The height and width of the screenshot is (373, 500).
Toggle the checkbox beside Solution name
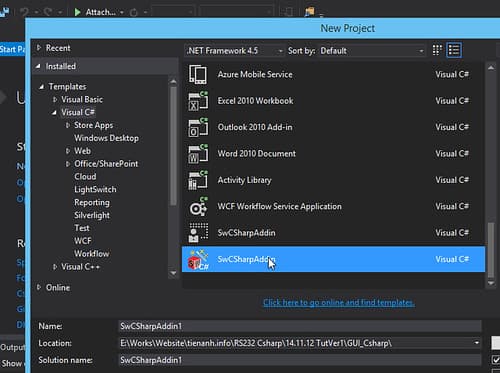pos(496,360)
